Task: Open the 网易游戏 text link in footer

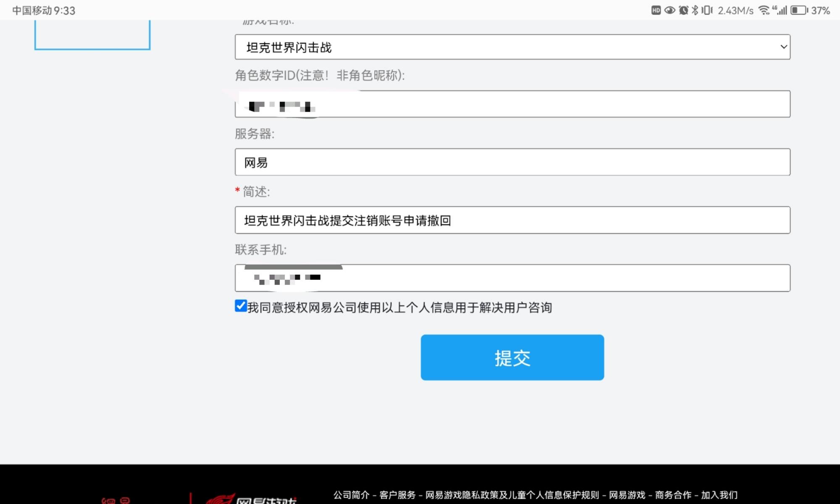Action: [627, 495]
